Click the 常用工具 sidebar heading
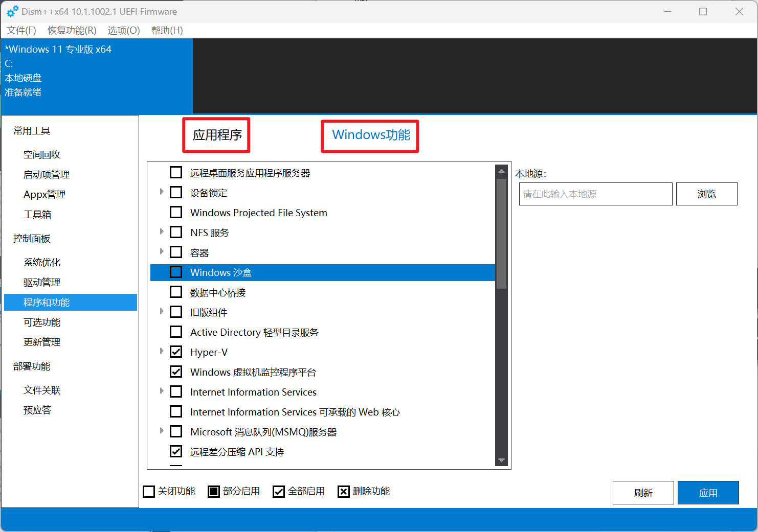758x532 pixels. click(x=32, y=131)
